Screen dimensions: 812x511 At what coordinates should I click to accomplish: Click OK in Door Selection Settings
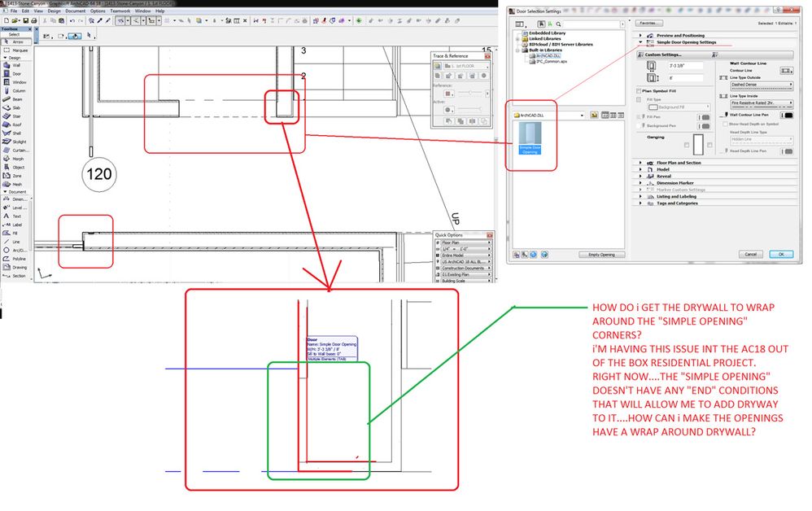coord(781,254)
